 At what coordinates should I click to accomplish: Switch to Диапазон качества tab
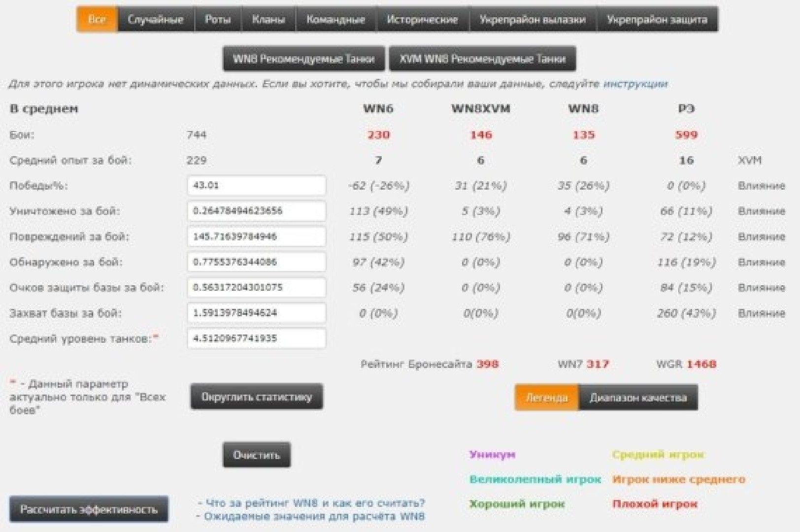(x=638, y=398)
